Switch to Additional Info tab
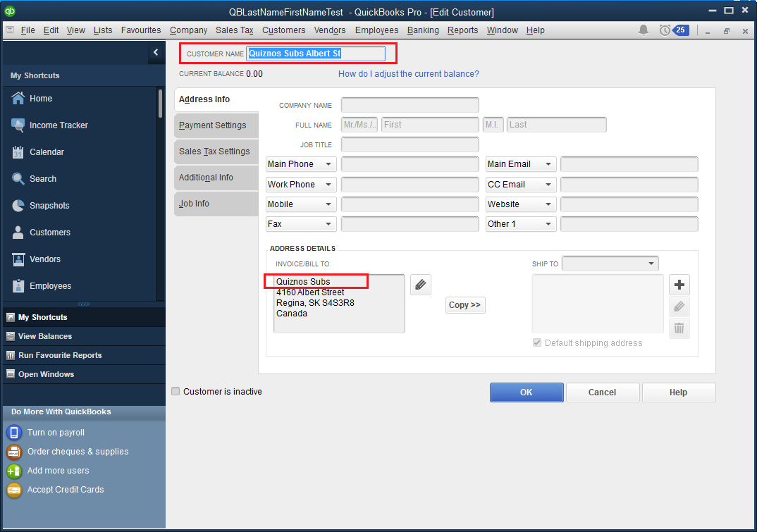The height and width of the screenshot is (532, 757). 216,177
